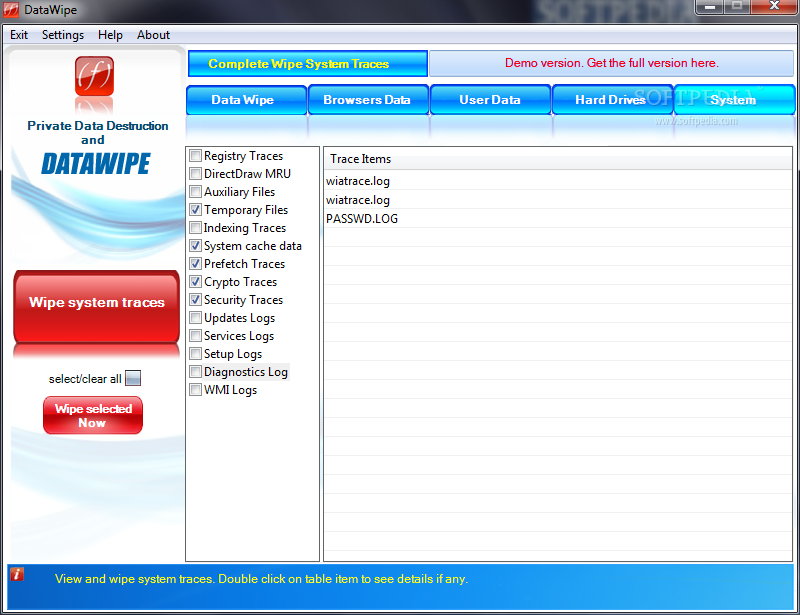The image size is (800, 615).
Task: Uncheck the Prefetch Traces checkbox
Action: 195,263
